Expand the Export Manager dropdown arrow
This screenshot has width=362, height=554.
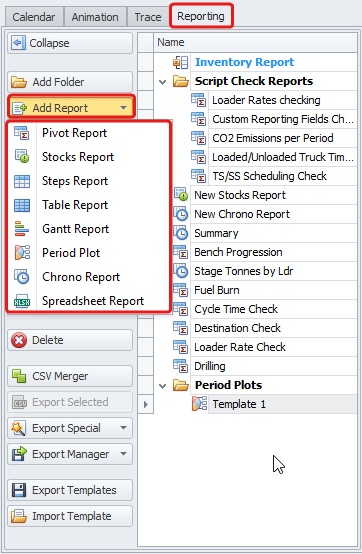pos(123,454)
